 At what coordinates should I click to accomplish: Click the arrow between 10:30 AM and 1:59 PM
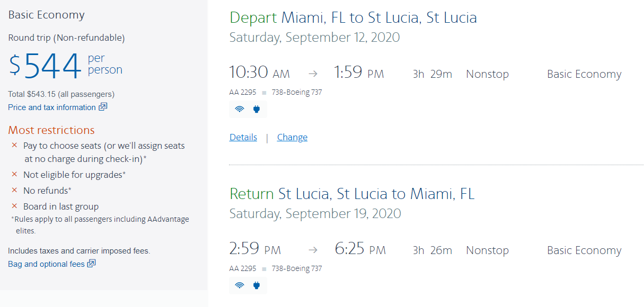313,74
